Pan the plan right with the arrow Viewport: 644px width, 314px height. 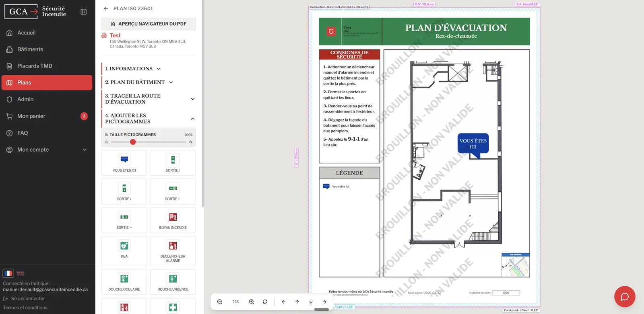[x=324, y=302]
